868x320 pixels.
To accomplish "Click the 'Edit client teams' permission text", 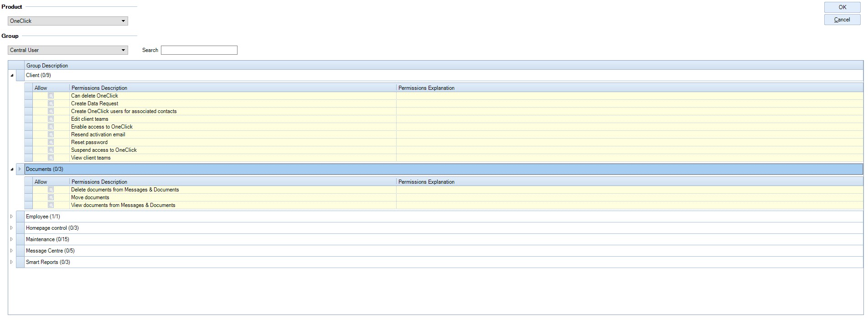I will [x=90, y=119].
